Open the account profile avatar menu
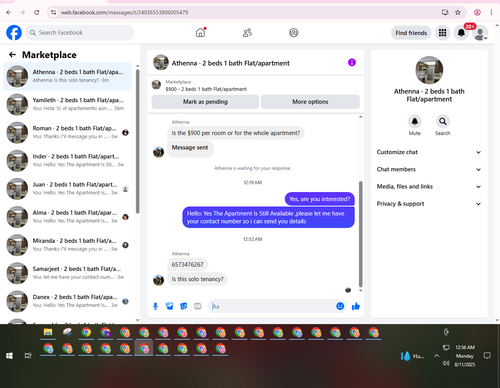The width and height of the screenshot is (500, 388). pos(480,33)
